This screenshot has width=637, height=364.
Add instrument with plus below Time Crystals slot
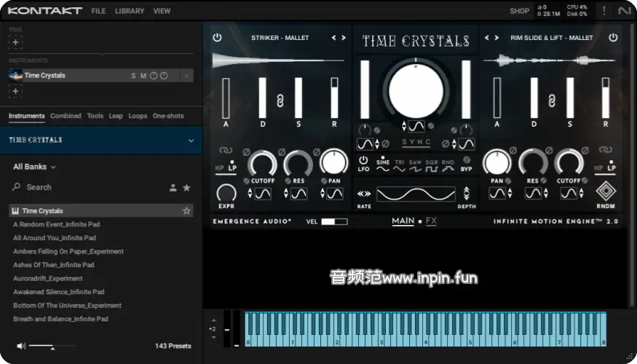[x=15, y=91]
